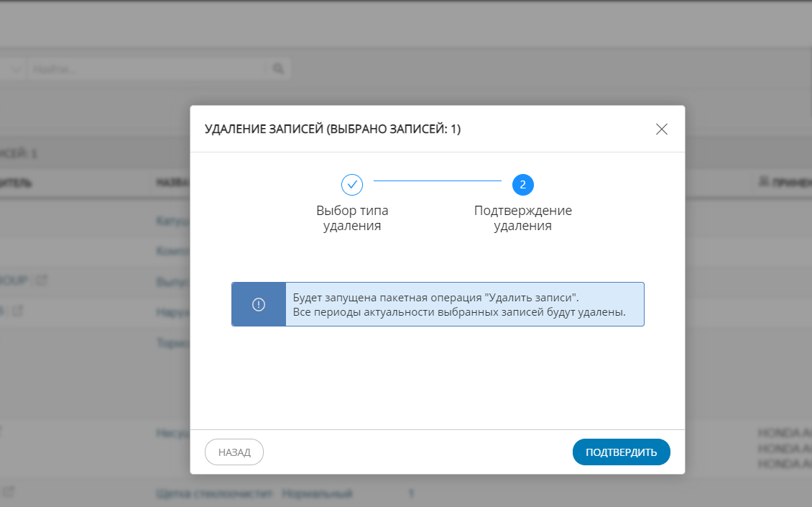The image size is (812, 507).
Task: Click the dialog title Удаление записей
Action: click(x=333, y=129)
